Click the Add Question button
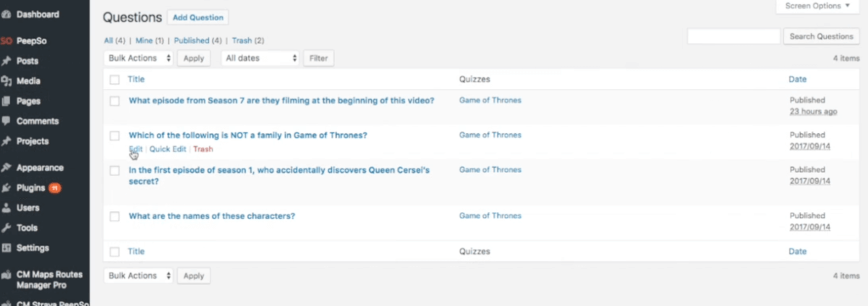Viewport: 868px width, 306px height. click(x=198, y=17)
